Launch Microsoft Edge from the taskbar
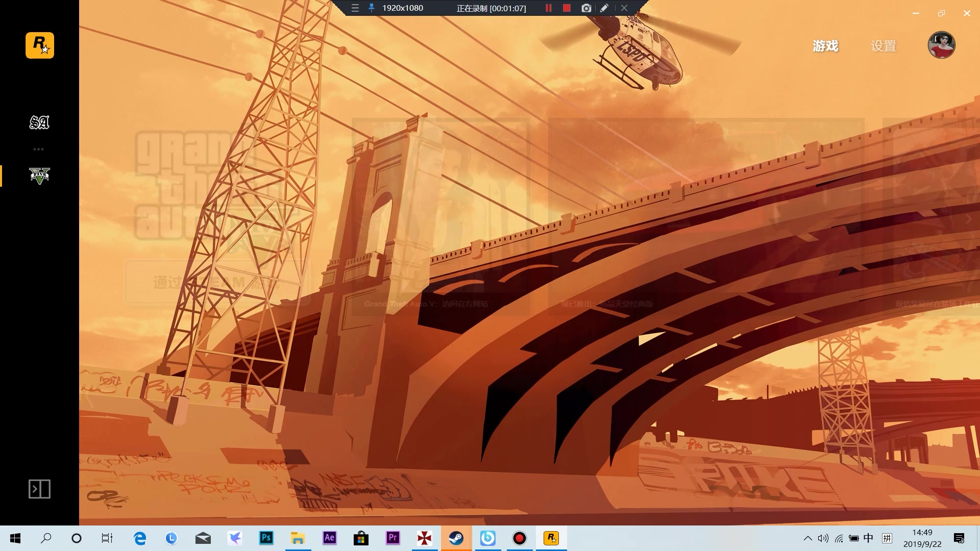Viewport: 980px width, 551px height. click(x=140, y=538)
